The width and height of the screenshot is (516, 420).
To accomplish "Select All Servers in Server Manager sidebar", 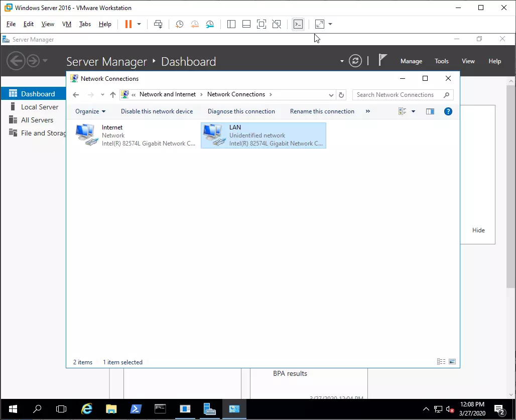I will tap(34, 120).
